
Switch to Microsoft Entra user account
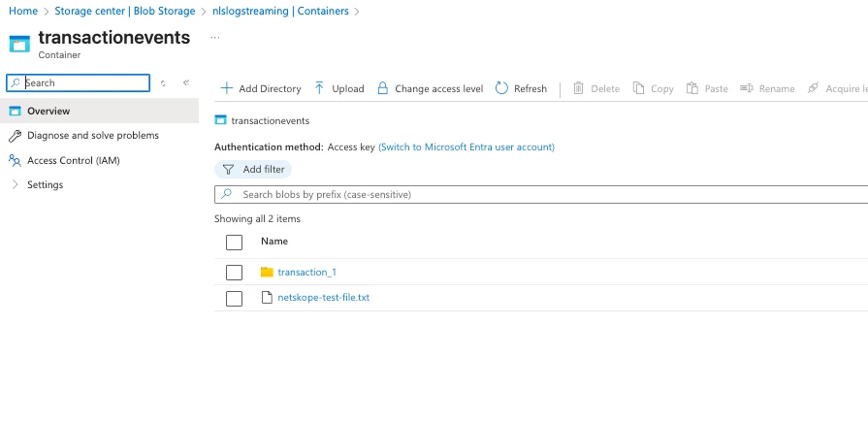pyautogui.click(x=466, y=146)
